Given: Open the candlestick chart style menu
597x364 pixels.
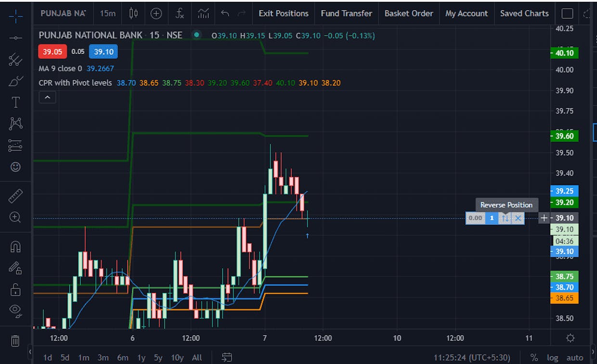Looking at the screenshot, I should [133, 13].
